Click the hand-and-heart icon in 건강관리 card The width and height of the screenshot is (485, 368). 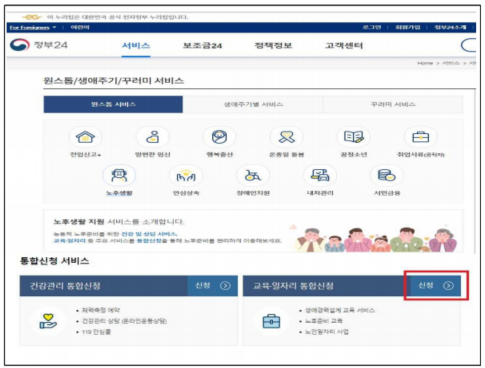pyautogui.click(x=48, y=321)
